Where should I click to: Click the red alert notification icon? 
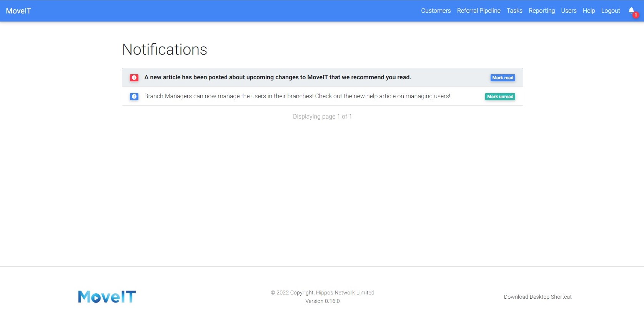click(134, 78)
